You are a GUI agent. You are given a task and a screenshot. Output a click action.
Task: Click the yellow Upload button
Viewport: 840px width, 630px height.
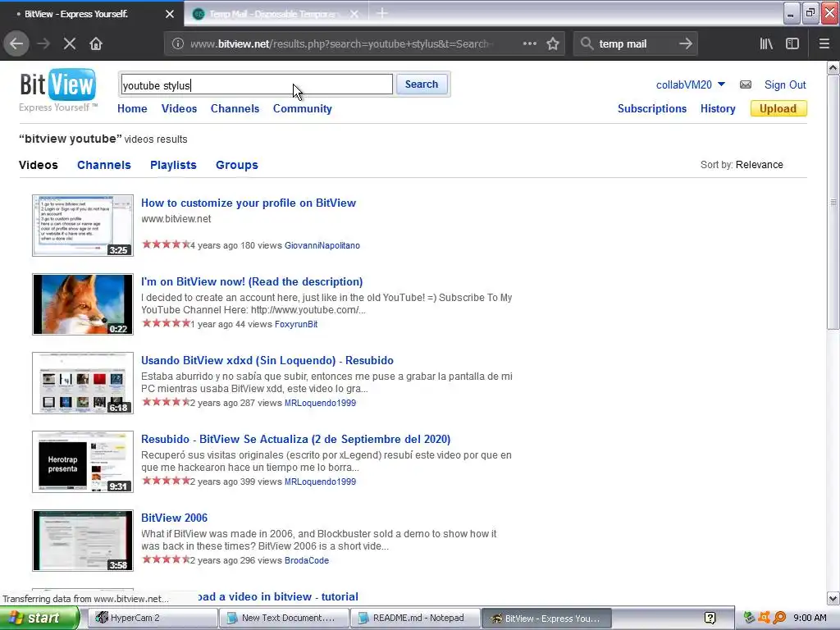[778, 108]
